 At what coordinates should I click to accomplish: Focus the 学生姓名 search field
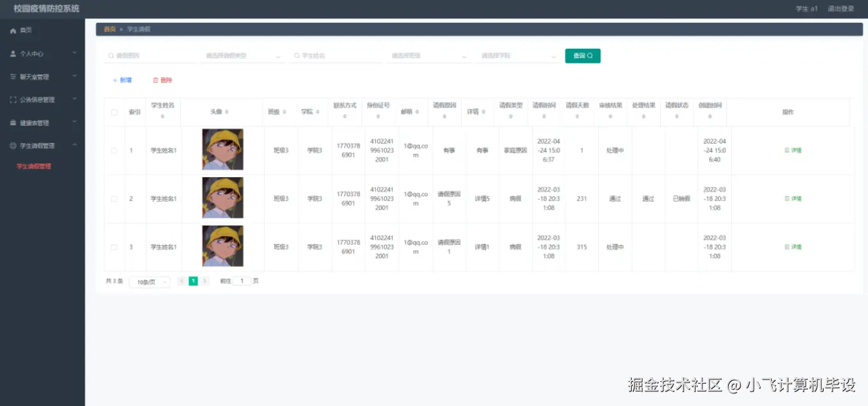pos(337,56)
